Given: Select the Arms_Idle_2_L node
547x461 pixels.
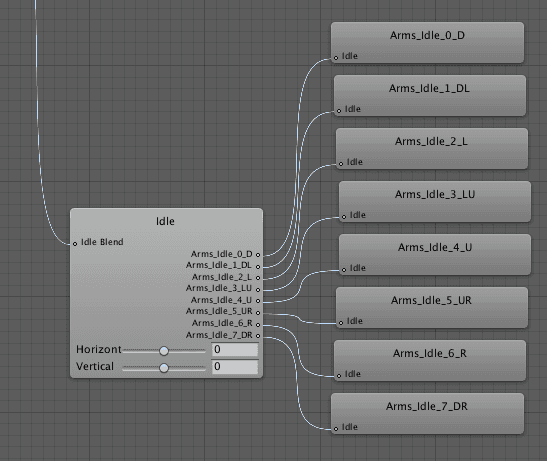Looking at the screenshot, I should point(432,149).
